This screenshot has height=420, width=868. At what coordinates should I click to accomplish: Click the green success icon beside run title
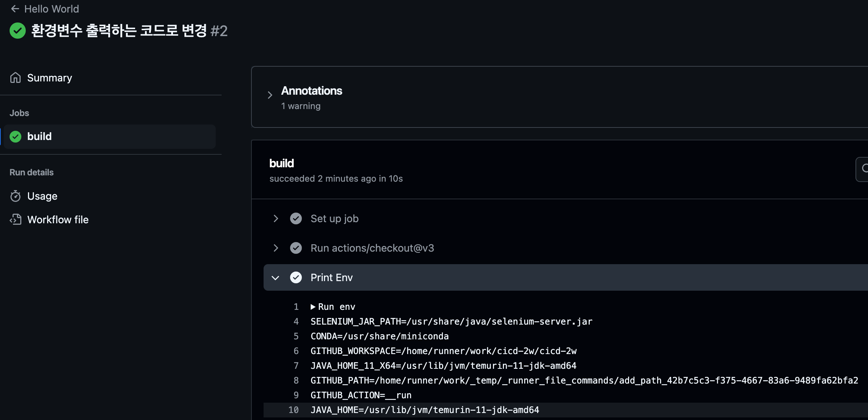point(18,31)
